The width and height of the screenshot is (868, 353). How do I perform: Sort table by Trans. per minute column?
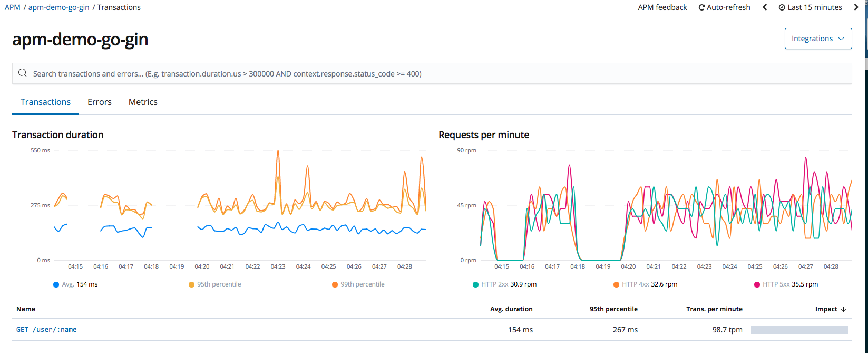[x=714, y=309]
